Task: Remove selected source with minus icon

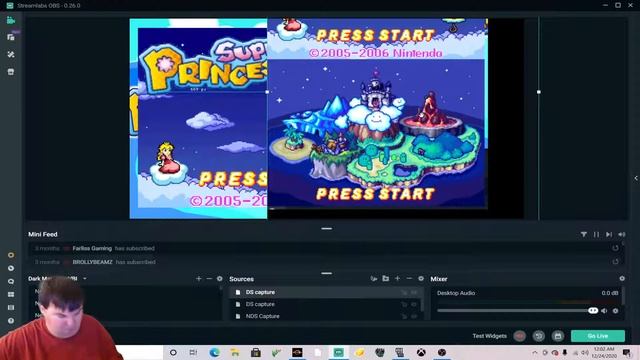Action: pyautogui.click(x=409, y=279)
